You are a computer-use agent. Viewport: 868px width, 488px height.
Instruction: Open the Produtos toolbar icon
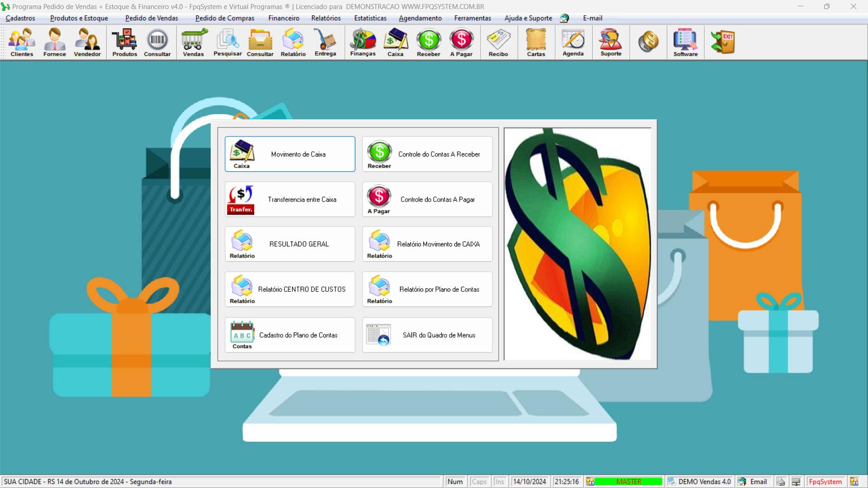(x=124, y=42)
